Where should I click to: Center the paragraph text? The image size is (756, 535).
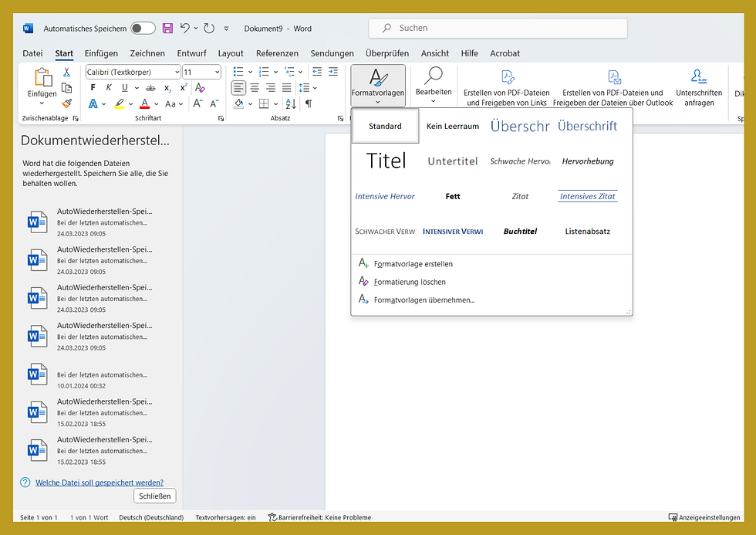255,88
